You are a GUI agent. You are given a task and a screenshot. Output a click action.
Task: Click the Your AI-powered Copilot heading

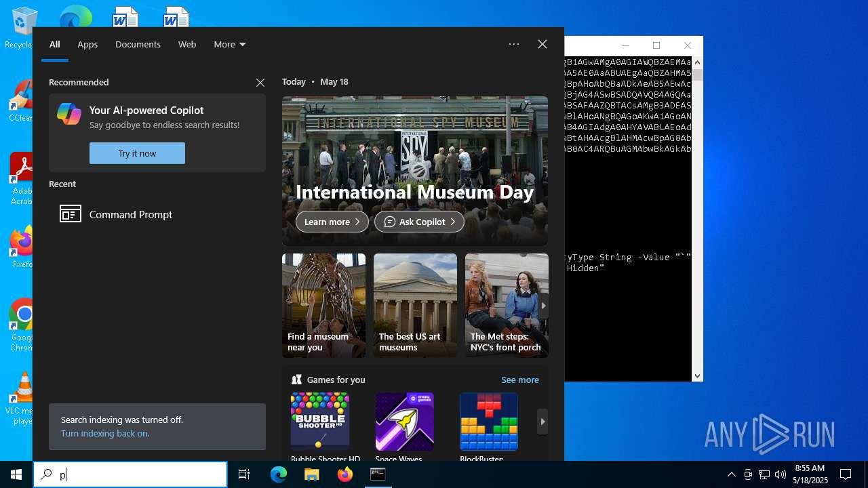[x=146, y=110]
